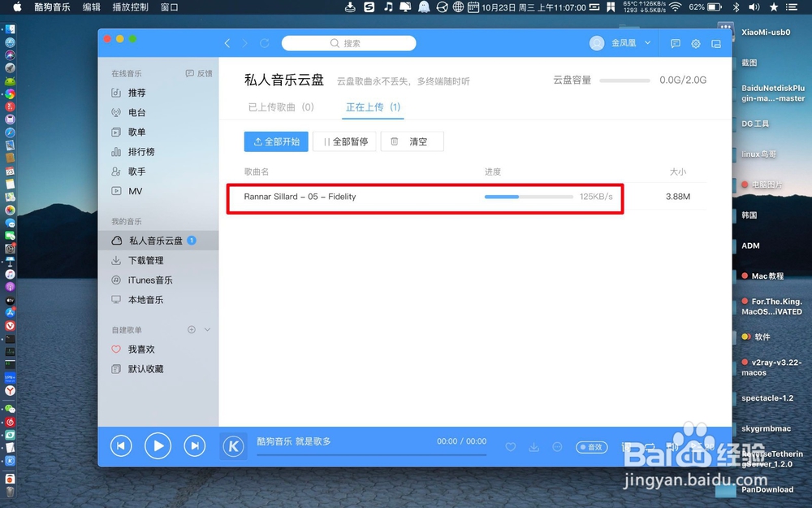Click the volume icon in menu bar
The width and height of the screenshot is (812, 508).
[x=754, y=7]
